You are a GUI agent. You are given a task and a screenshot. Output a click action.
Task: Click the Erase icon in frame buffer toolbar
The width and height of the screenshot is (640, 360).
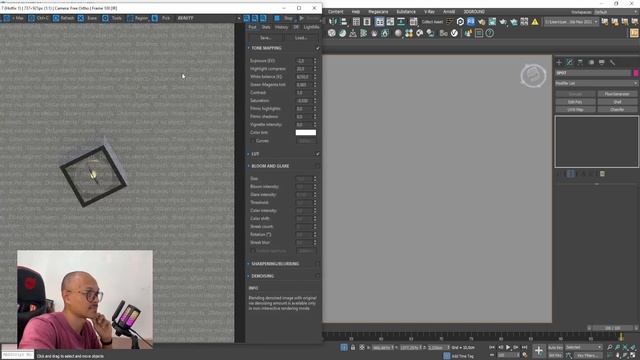coord(81,18)
